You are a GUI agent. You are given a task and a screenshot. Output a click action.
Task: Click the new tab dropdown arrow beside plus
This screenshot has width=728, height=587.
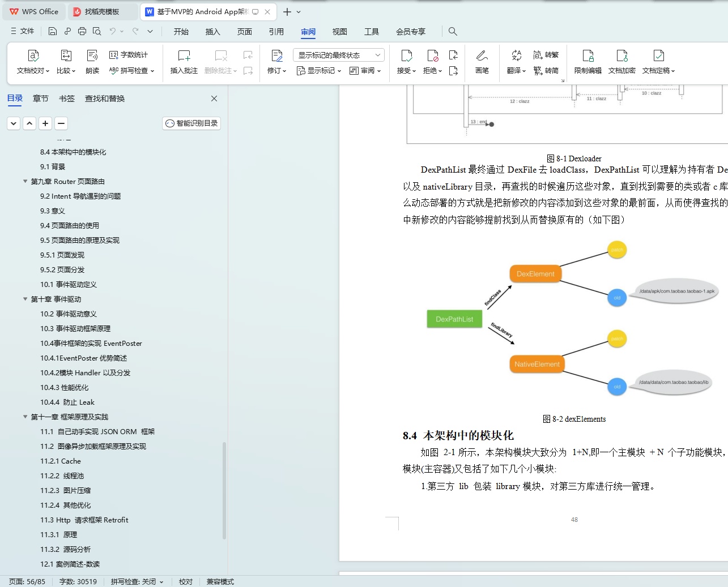[299, 12]
